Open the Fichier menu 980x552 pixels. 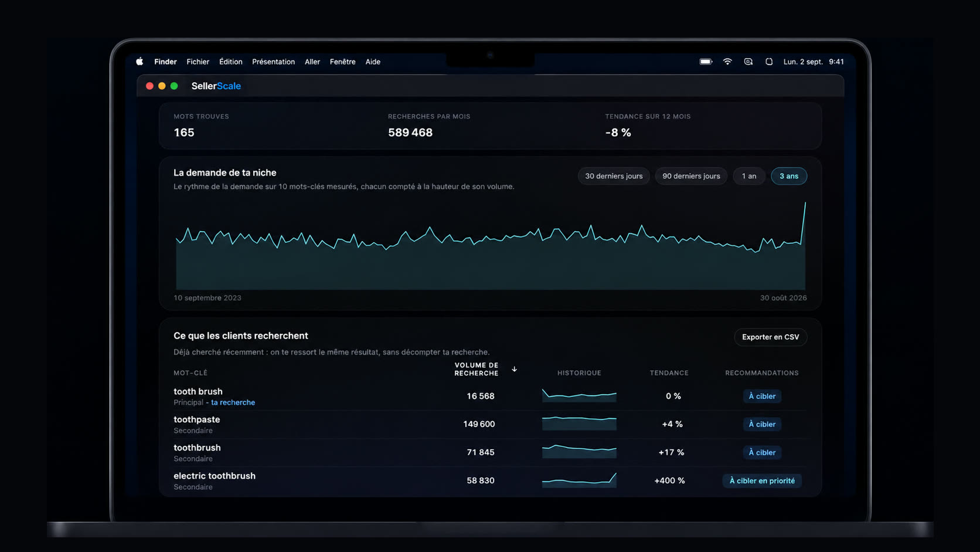click(x=198, y=62)
